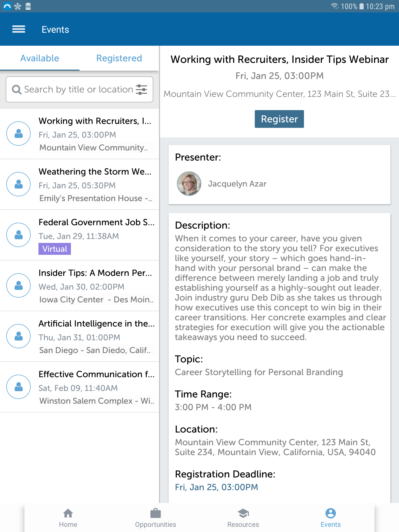
Task: Tap the 100 battery notification icon
Action: (28, 6)
